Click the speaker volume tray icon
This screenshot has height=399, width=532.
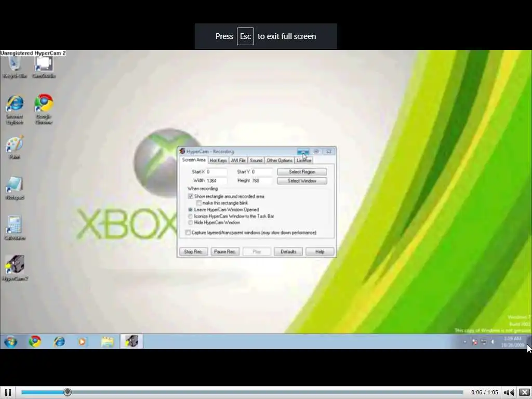click(x=493, y=342)
